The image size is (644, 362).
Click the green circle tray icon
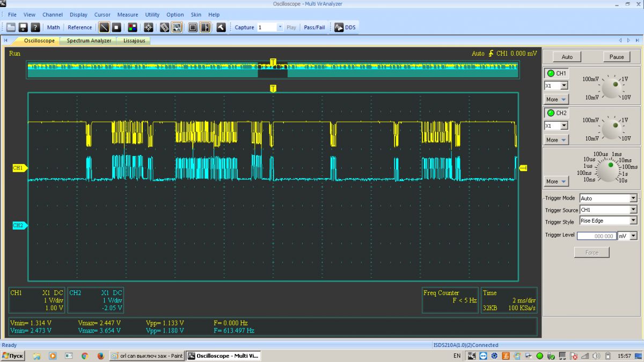(540, 356)
